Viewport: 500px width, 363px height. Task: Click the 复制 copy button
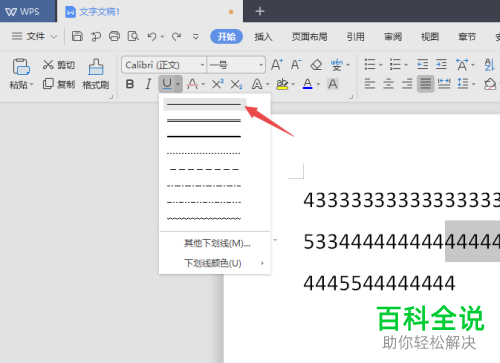click(x=59, y=84)
